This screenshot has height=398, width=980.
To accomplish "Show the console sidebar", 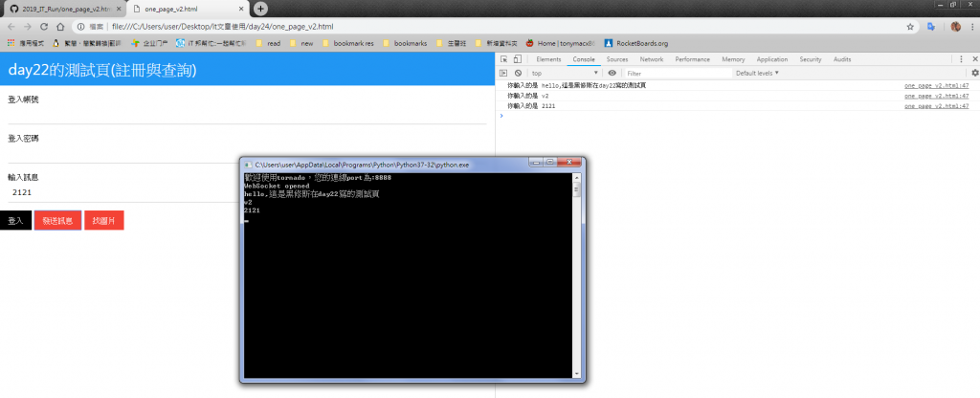I will coord(503,73).
